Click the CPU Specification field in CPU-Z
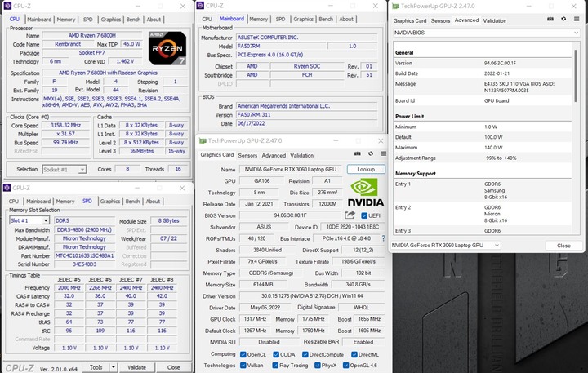 [x=115, y=73]
